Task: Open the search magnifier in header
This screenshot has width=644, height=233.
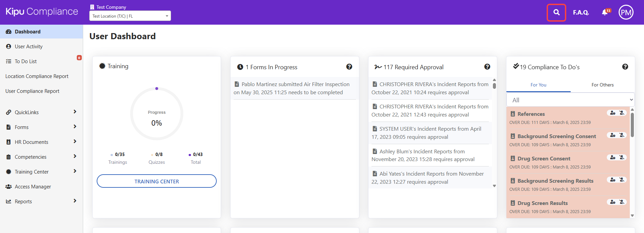Action: (556, 12)
